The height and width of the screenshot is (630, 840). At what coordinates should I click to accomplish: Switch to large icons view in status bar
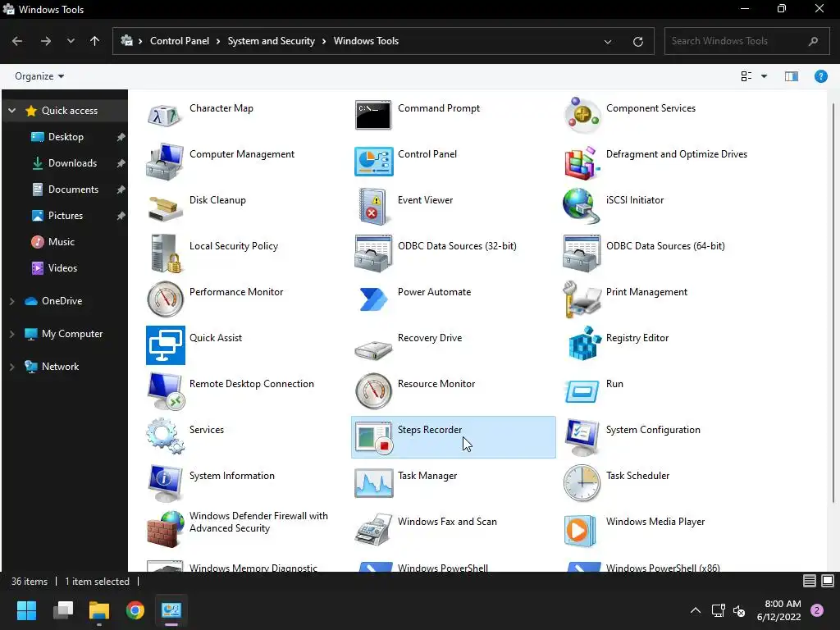828,581
